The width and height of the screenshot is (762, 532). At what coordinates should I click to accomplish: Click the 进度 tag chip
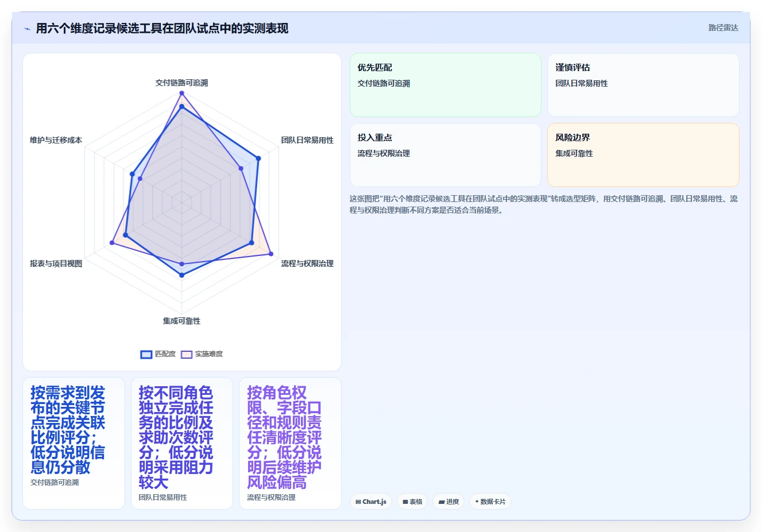(448, 502)
